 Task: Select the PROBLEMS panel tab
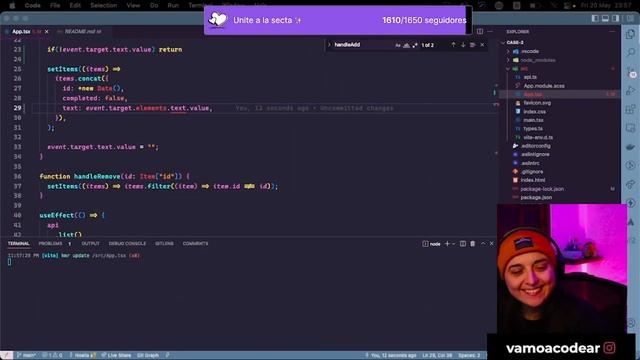coord(51,244)
